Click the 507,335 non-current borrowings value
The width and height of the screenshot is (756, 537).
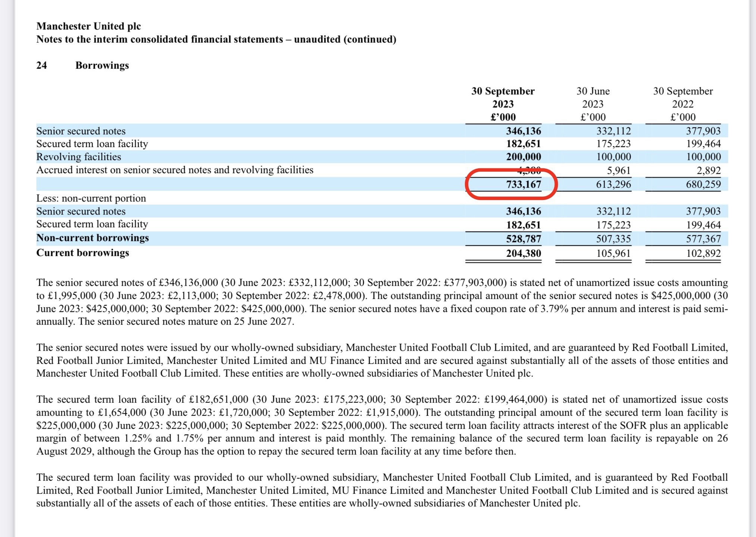click(x=613, y=239)
